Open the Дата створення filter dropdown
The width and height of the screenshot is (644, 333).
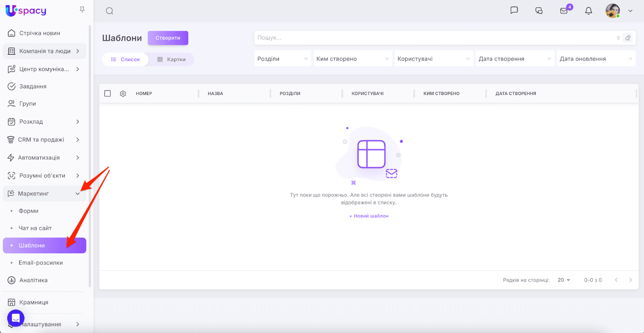514,59
